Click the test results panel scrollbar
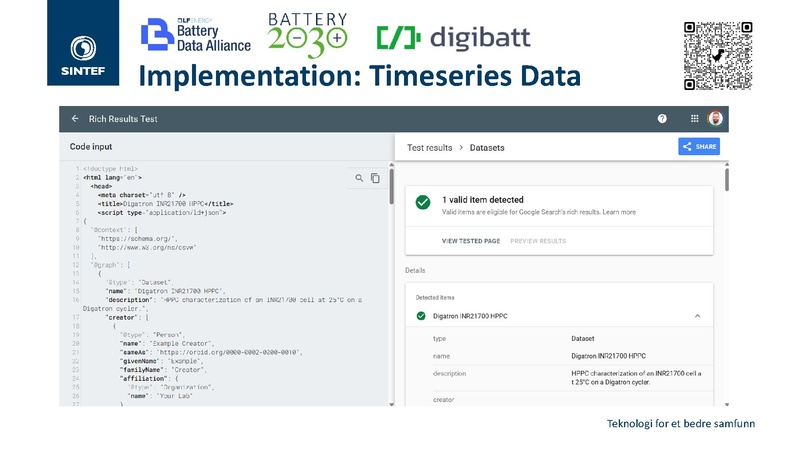 pyautogui.click(x=726, y=180)
